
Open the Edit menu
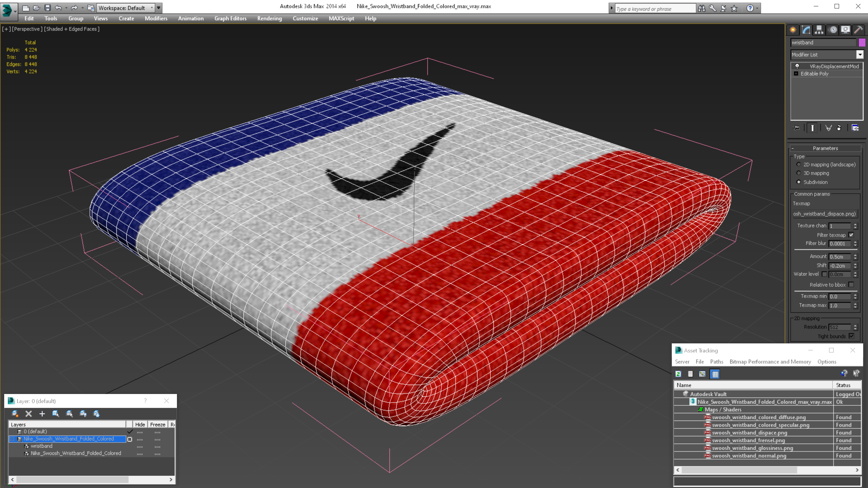pyautogui.click(x=29, y=18)
